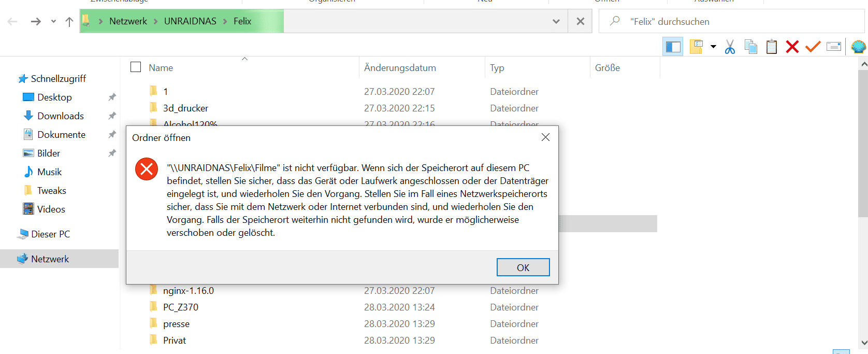868x354 pixels.
Task: Click the Desktop icon in the sidebar
Action: point(28,97)
